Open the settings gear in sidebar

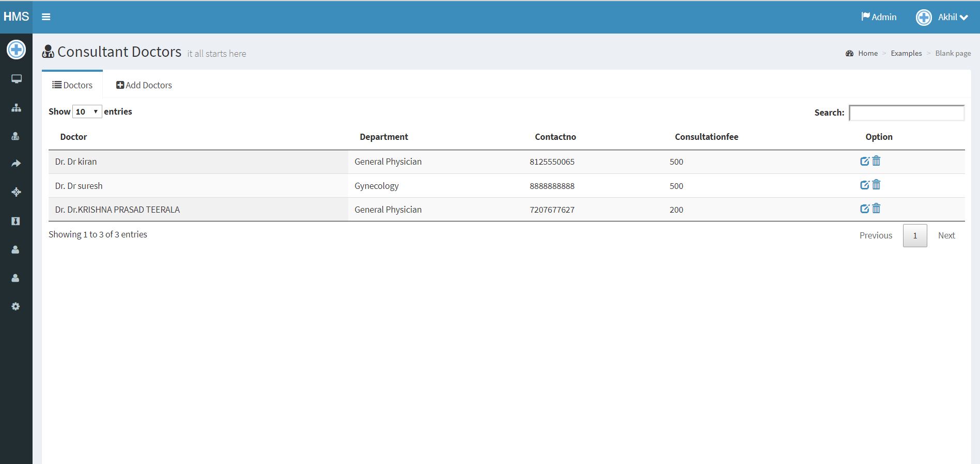tap(15, 307)
